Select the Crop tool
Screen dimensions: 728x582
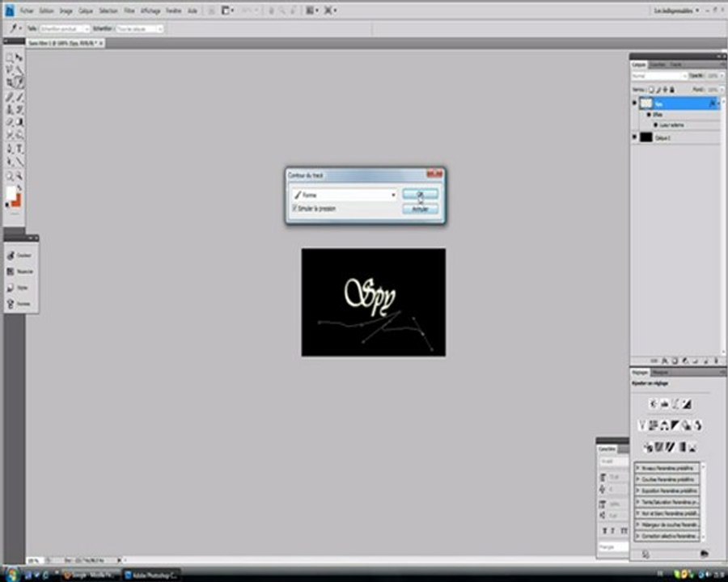[x=10, y=83]
